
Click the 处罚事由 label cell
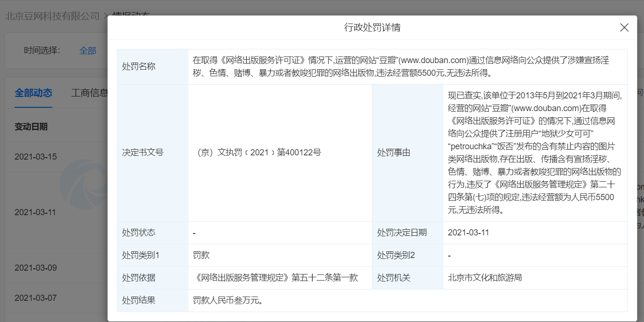408,153
